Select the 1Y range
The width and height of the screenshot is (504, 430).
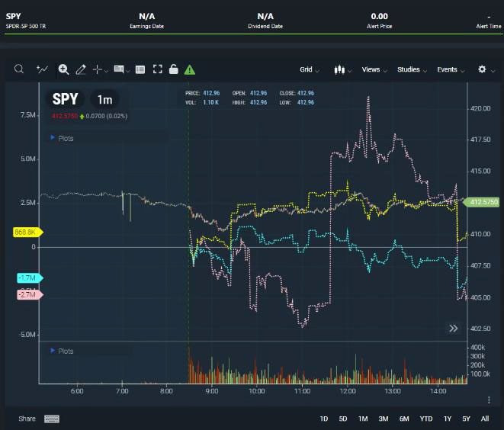tap(448, 419)
